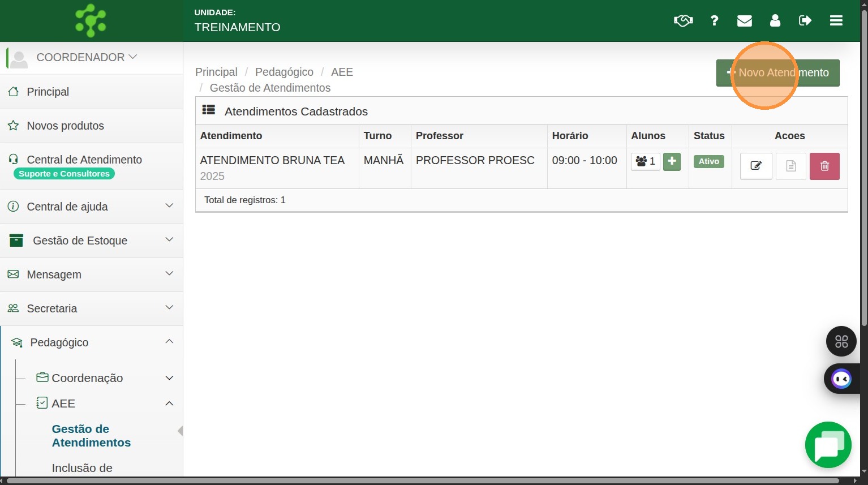Click the star icon beside Novos produtos
The image size is (868, 485).
click(13, 125)
